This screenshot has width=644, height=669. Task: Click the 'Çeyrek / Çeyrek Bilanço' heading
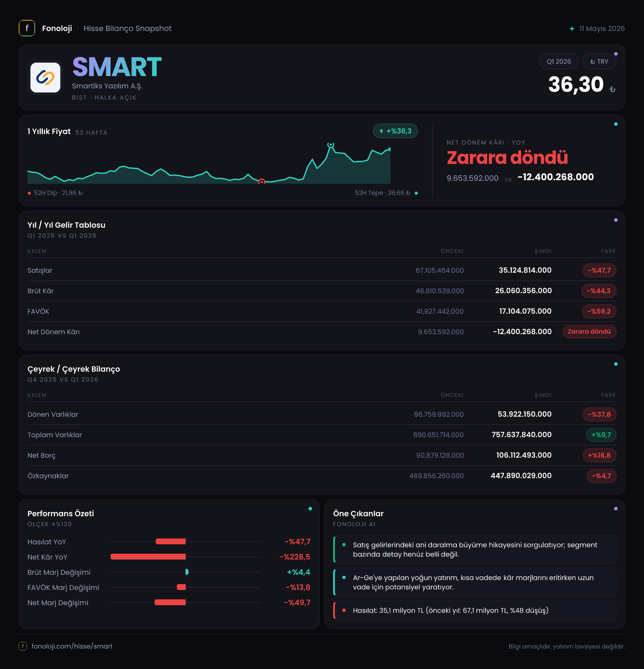coord(74,369)
